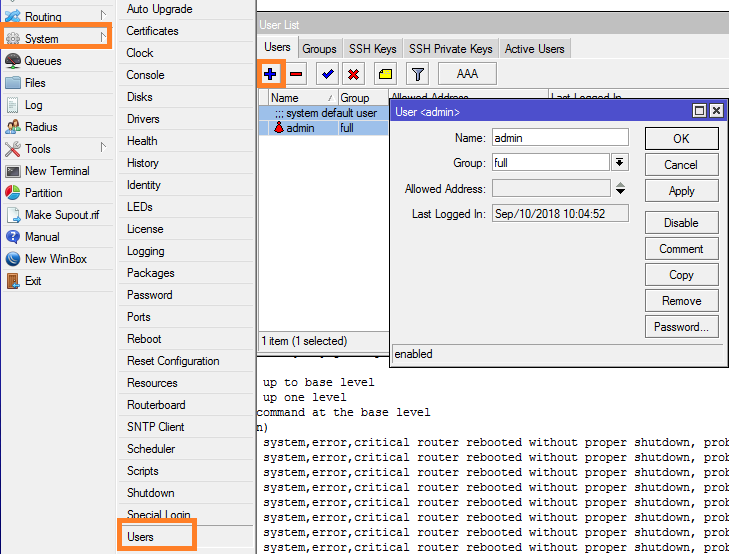Click the Copy button
The height and width of the screenshot is (554, 729).
[x=681, y=275]
